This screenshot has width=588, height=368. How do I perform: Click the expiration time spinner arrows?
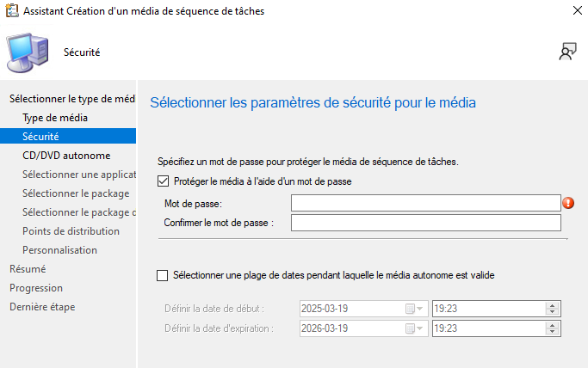click(552, 328)
